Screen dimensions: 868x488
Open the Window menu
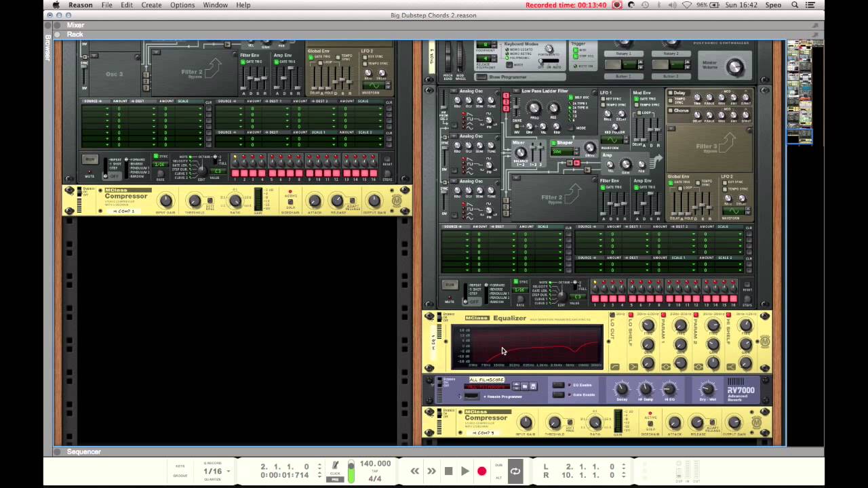[x=216, y=5]
